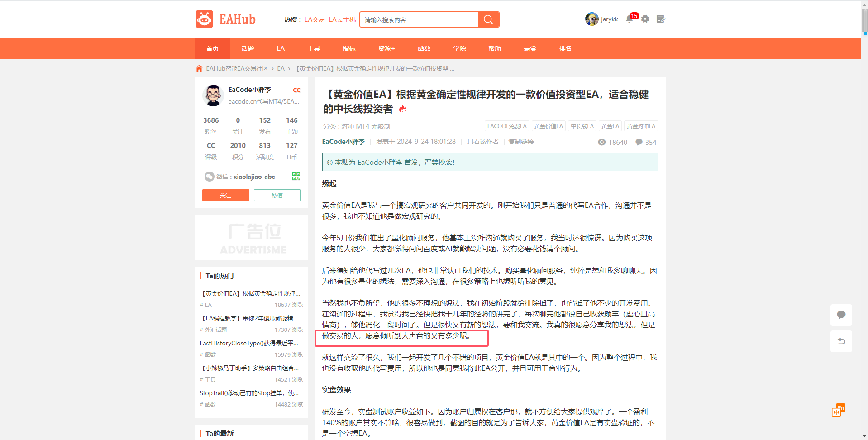Click the EA交易 hot search link
Viewport: 868px width, 440px height.
(x=315, y=19)
